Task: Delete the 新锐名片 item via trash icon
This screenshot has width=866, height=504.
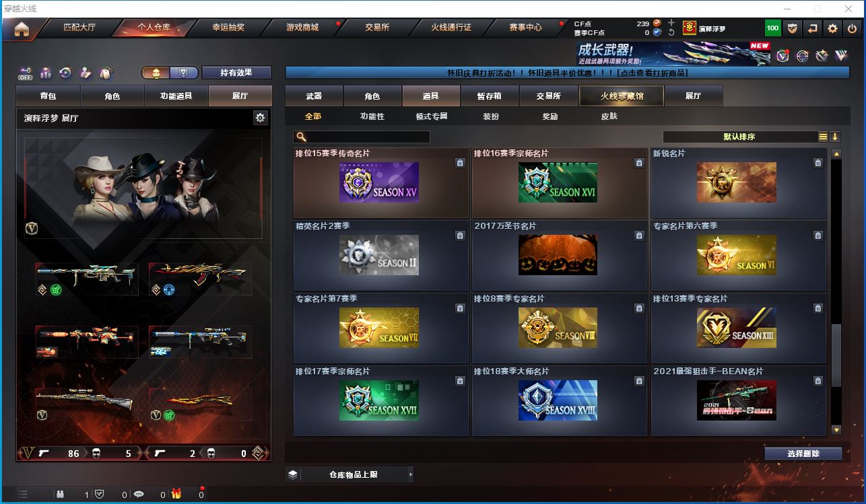Action: [x=818, y=163]
